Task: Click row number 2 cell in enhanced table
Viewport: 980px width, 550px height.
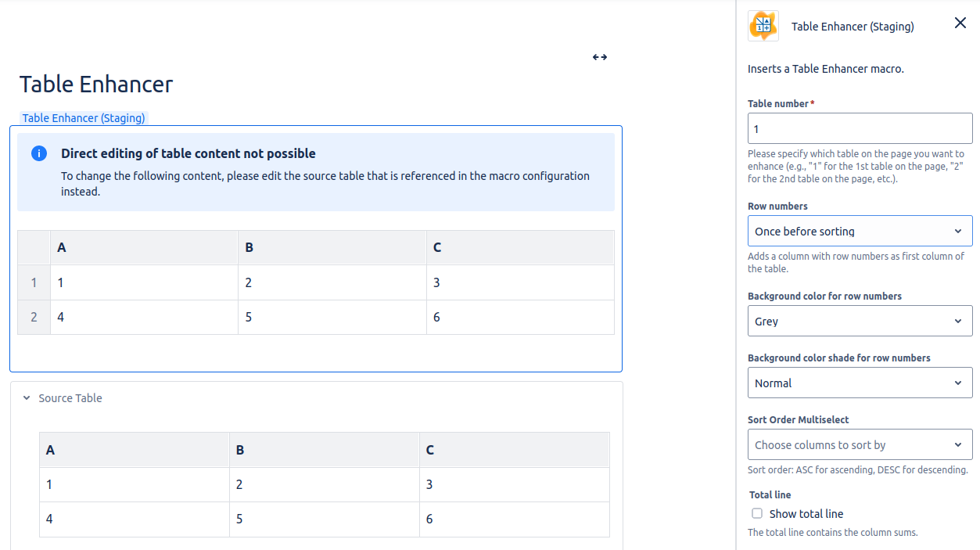Action: (x=34, y=318)
